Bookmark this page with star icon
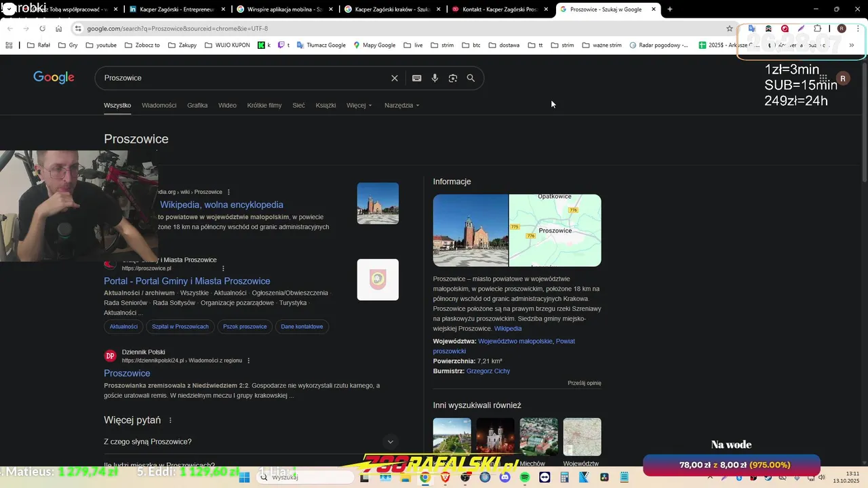868x488 pixels. point(730,28)
